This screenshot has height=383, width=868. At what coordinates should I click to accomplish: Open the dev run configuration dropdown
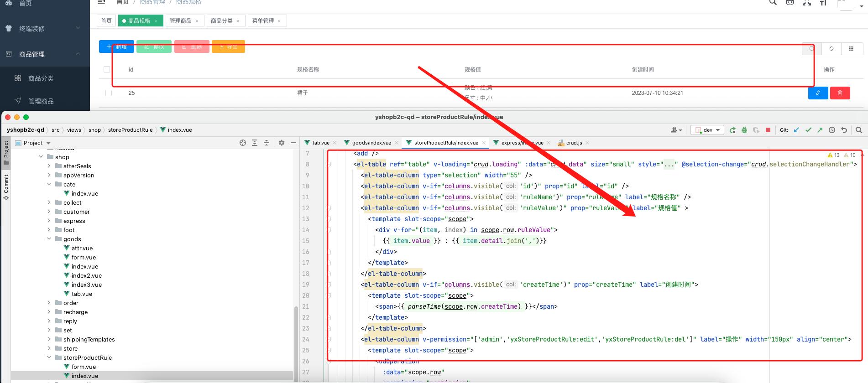click(707, 130)
